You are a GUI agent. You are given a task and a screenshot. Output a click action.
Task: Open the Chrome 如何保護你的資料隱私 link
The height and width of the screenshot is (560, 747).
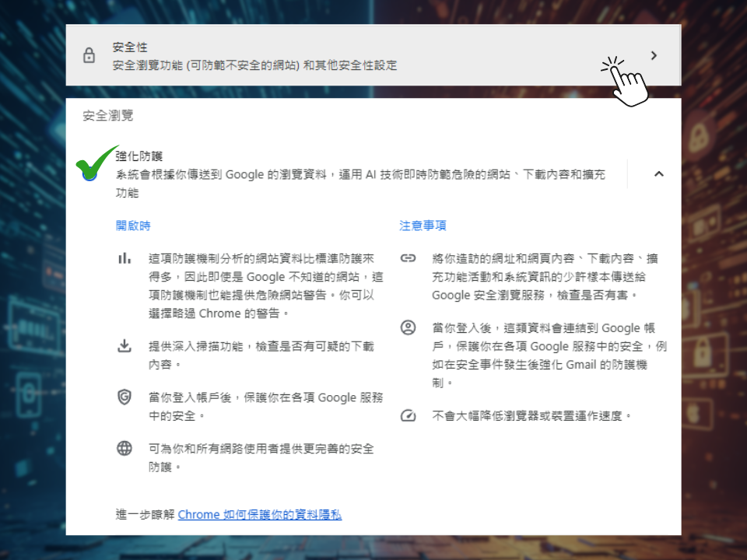click(x=259, y=515)
